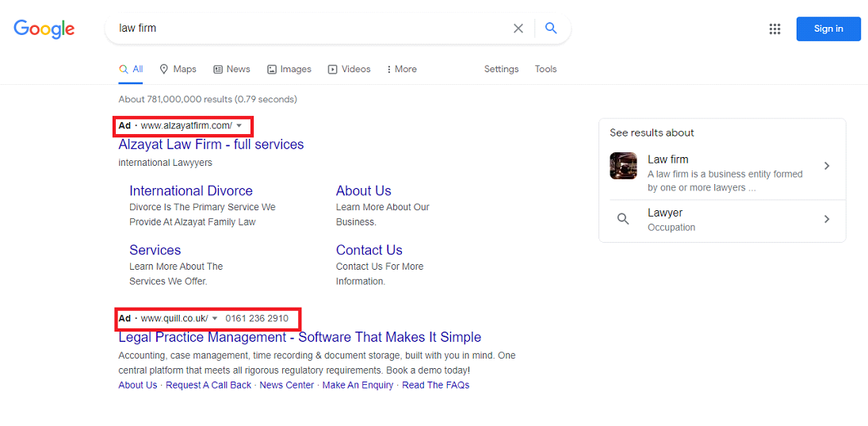Click the www.quill.co.uk/ URL text
The height and width of the screenshot is (426, 868).
pyautogui.click(x=174, y=319)
